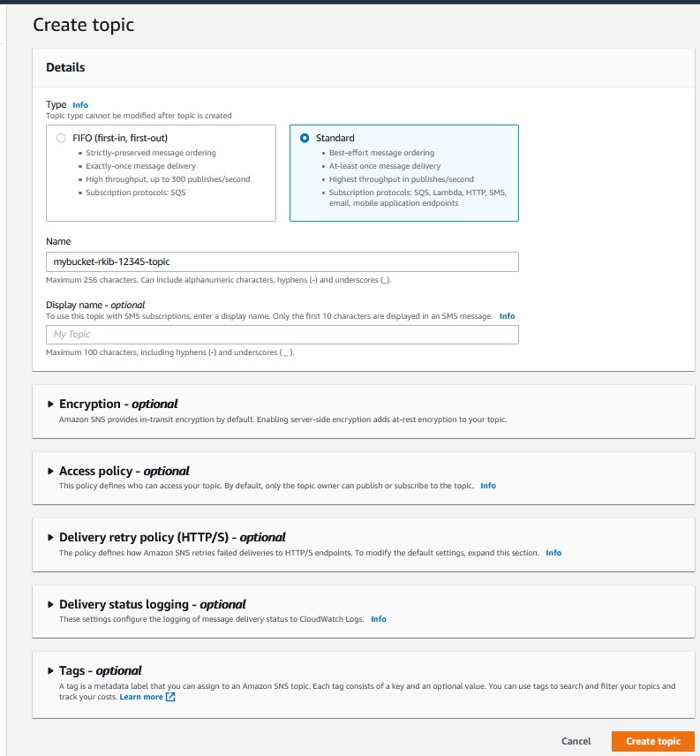Click the external link icon beside Learn more
This screenshot has height=756, width=700.
tap(171, 697)
